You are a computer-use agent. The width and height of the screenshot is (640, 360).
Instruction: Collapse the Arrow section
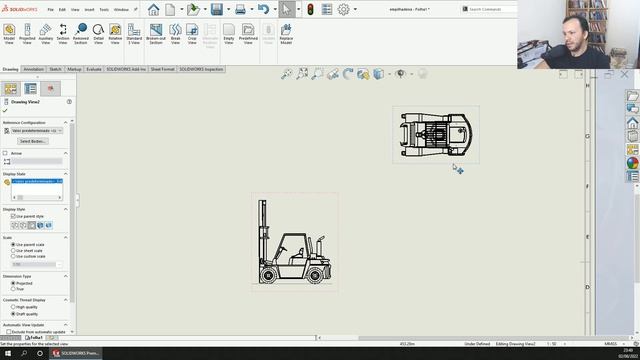point(65,153)
